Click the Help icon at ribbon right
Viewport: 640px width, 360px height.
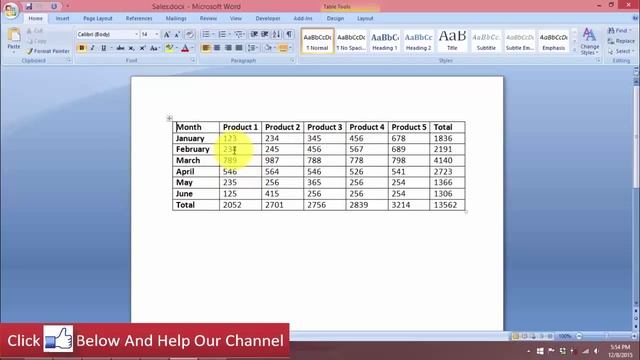pos(635,18)
